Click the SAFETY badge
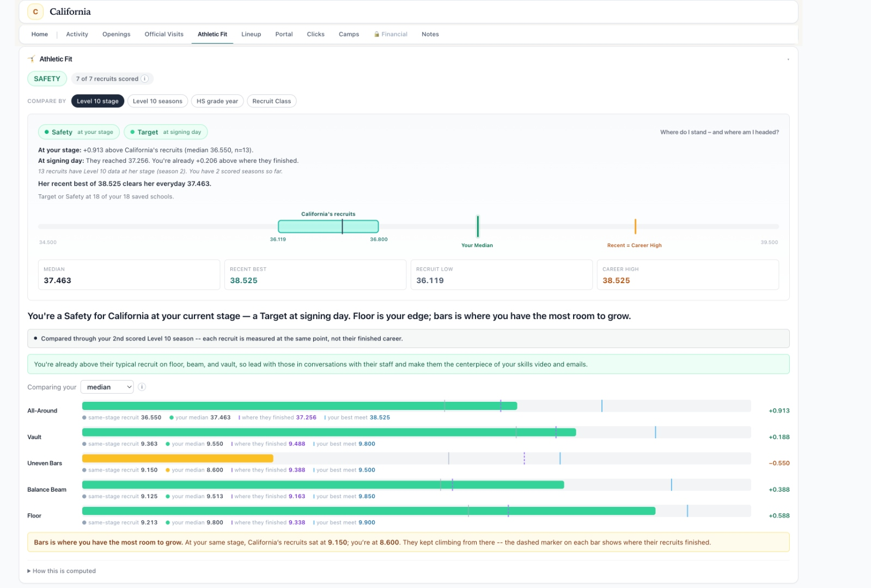871x588 pixels. [47, 79]
